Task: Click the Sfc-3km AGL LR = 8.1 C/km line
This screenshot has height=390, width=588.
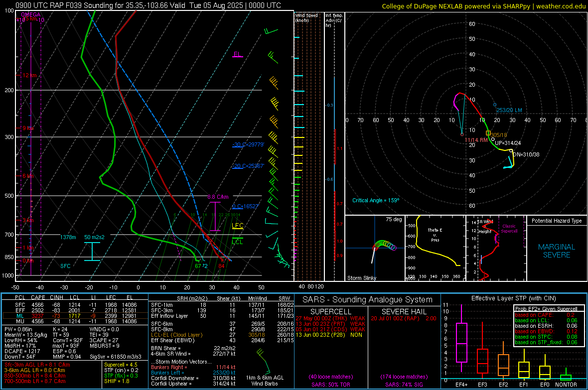Action: 37,365
